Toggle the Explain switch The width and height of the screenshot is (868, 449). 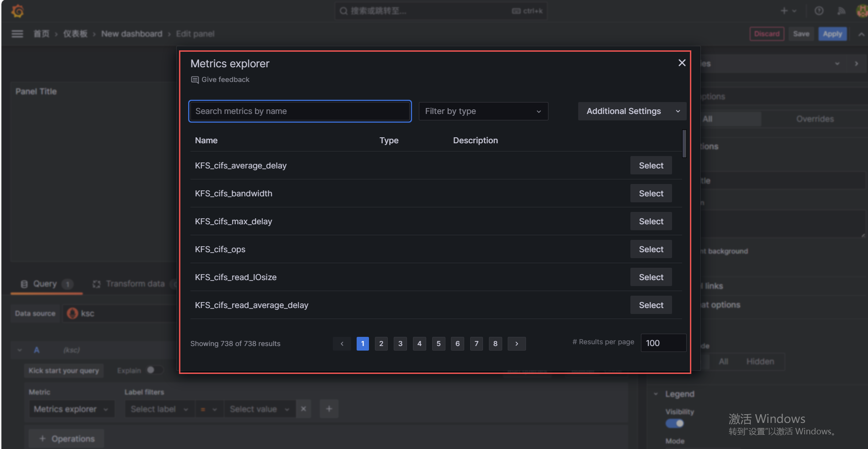coord(154,370)
